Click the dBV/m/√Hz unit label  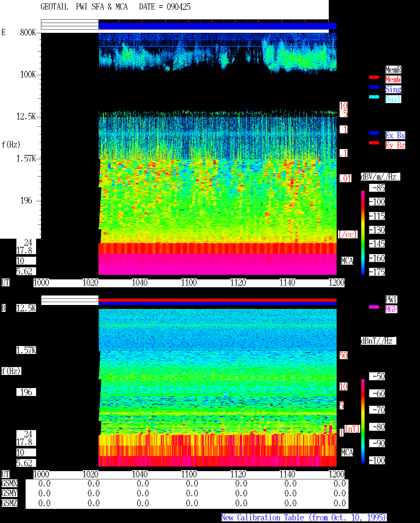[x=380, y=177]
